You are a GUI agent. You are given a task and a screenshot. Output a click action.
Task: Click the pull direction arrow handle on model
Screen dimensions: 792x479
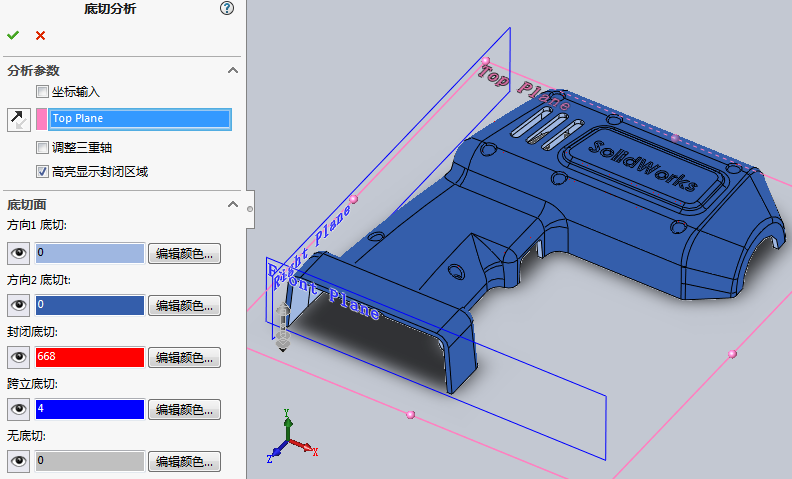tap(282, 326)
